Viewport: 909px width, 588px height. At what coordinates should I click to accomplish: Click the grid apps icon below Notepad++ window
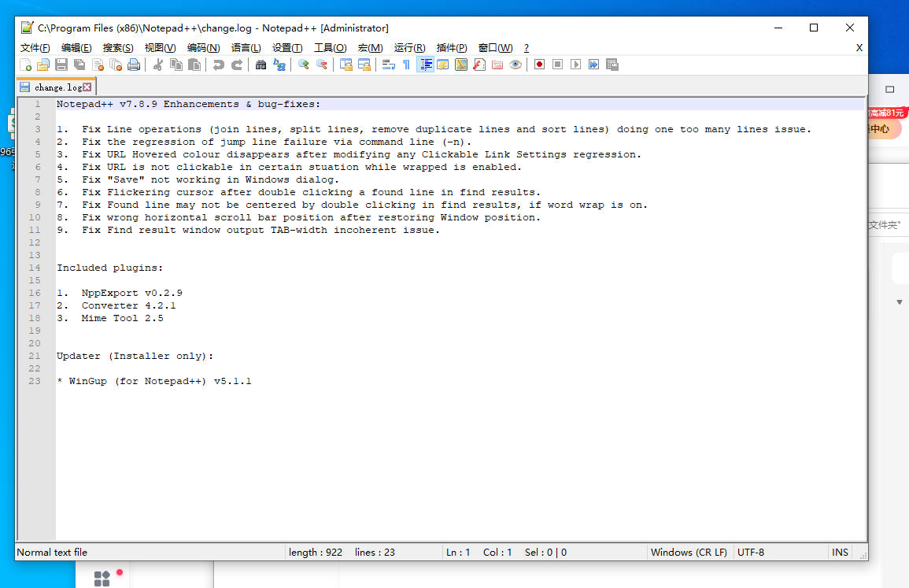pos(102,579)
